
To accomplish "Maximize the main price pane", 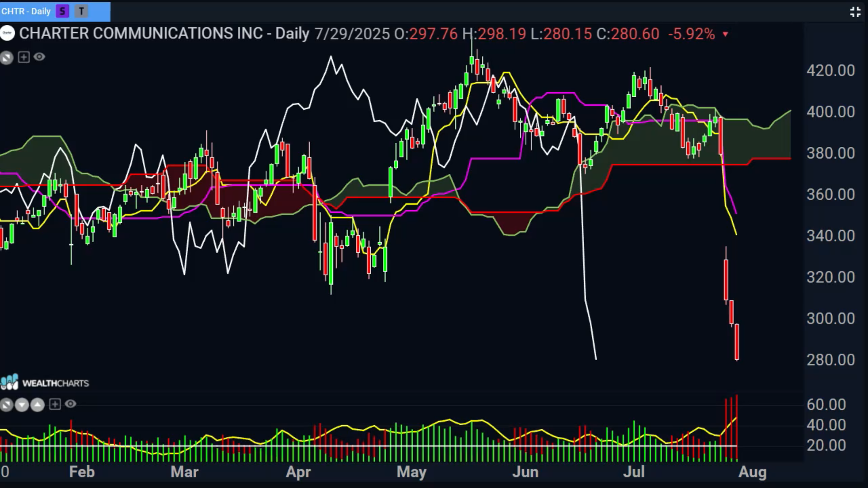I will click(x=6, y=57).
